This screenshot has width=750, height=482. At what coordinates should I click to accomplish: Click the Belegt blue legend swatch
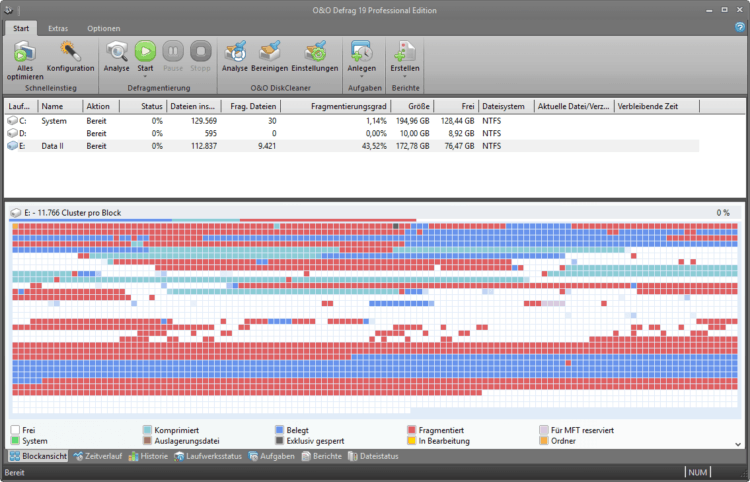coord(279,430)
